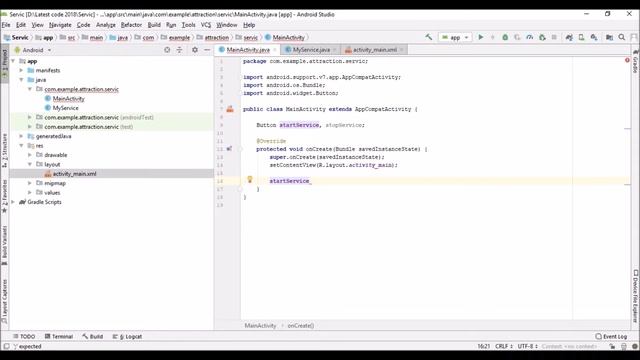Open the app run configuration dropdown
640x360 pixels.
tap(455, 37)
